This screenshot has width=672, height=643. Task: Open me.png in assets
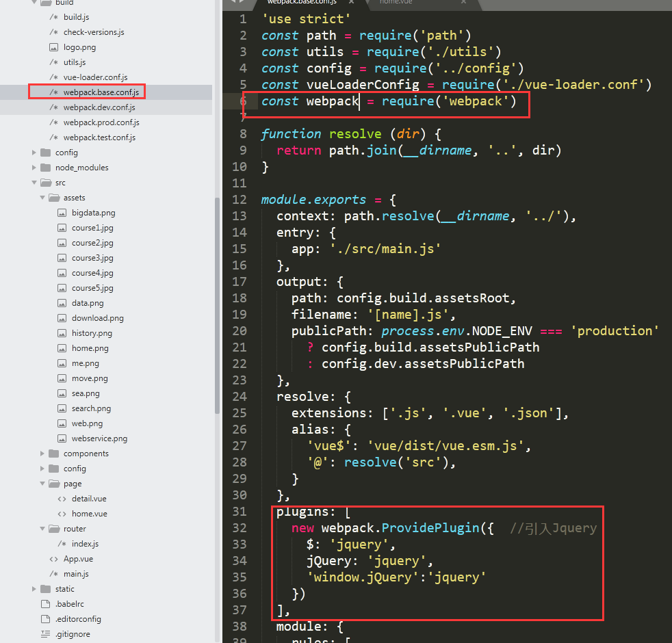click(86, 363)
